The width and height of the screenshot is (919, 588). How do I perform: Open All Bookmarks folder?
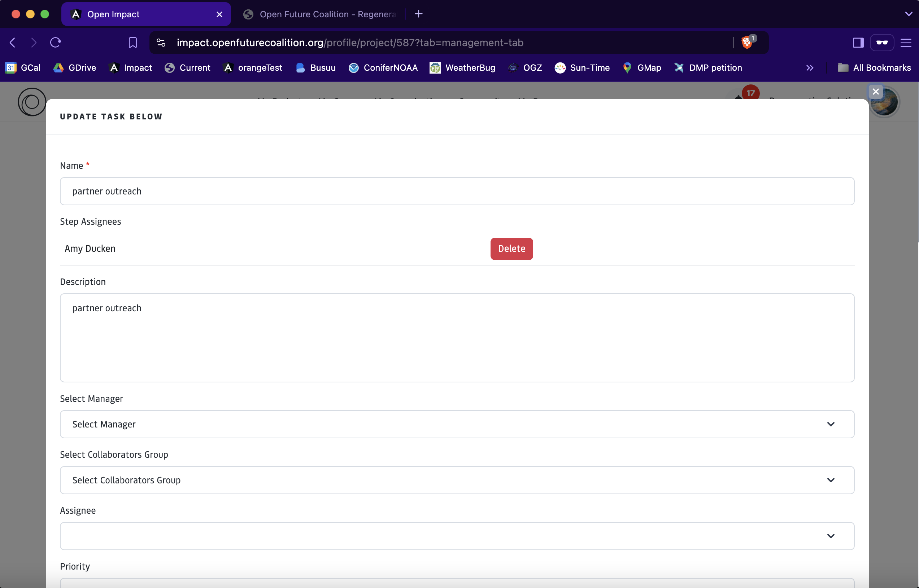(x=874, y=67)
